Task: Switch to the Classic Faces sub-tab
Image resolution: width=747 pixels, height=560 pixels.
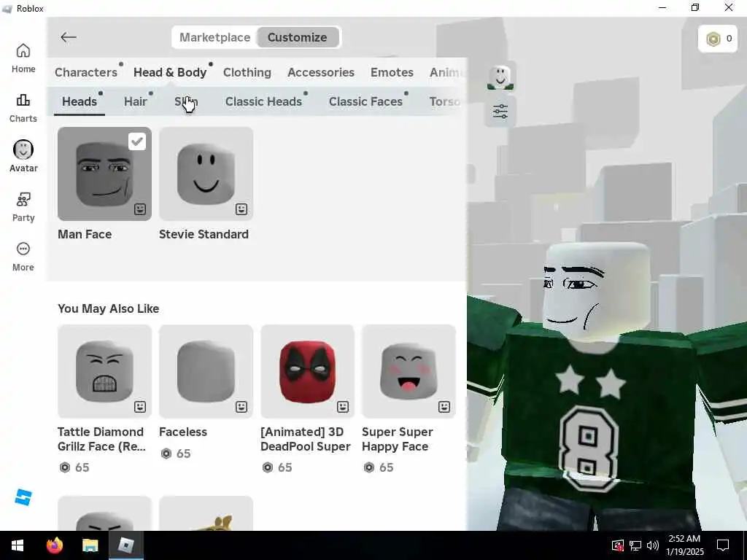Action: (x=366, y=101)
